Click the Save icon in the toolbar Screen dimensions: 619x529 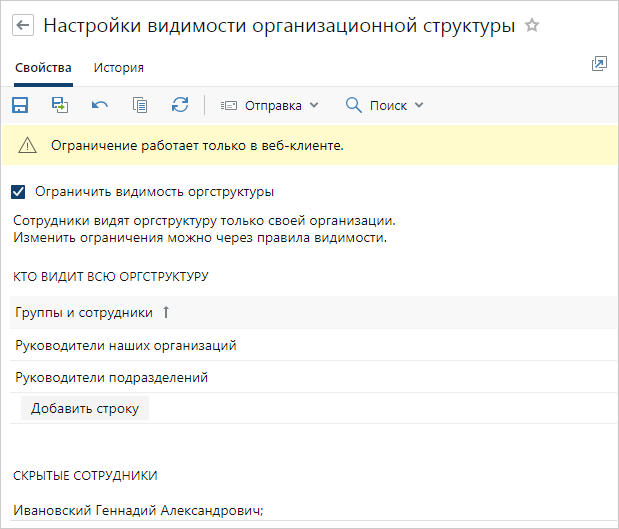(20, 105)
